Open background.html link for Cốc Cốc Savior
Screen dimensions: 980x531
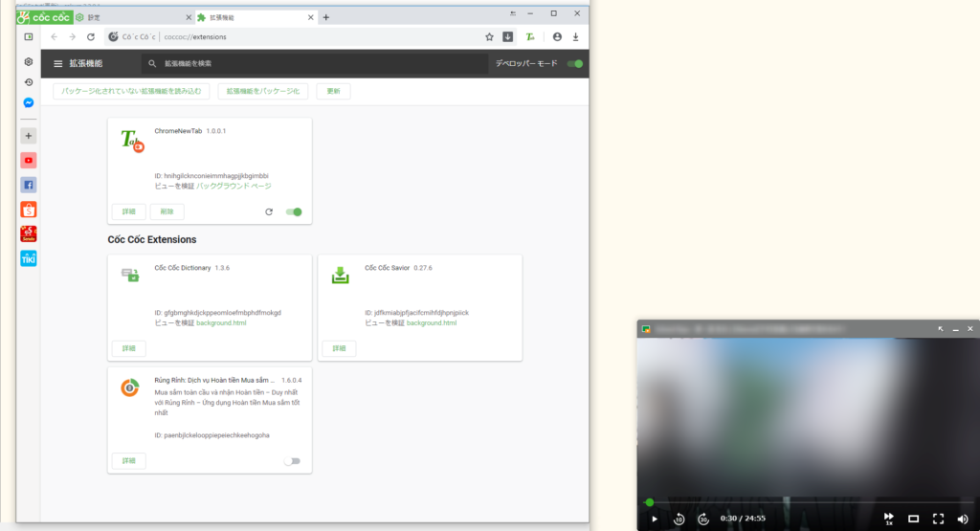[x=432, y=323]
